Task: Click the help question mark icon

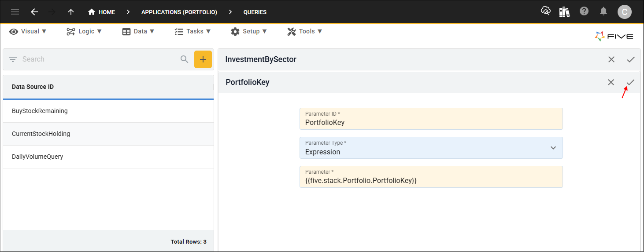Action: (584, 11)
